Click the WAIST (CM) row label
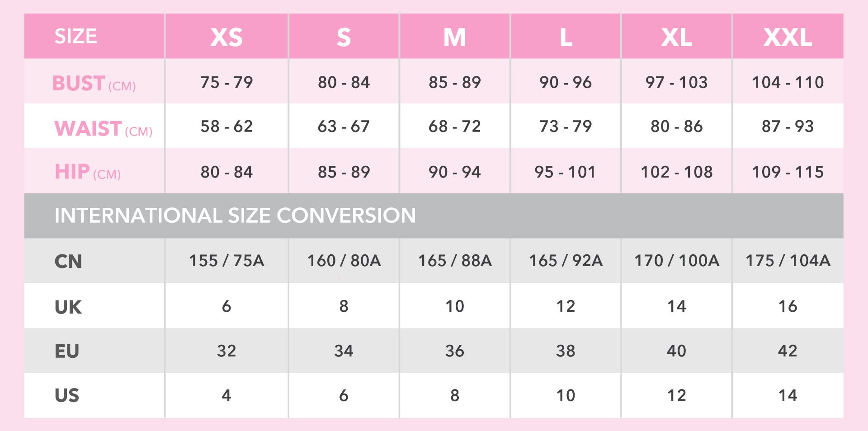The image size is (868, 431). pyautogui.click(x=104, y=129)
